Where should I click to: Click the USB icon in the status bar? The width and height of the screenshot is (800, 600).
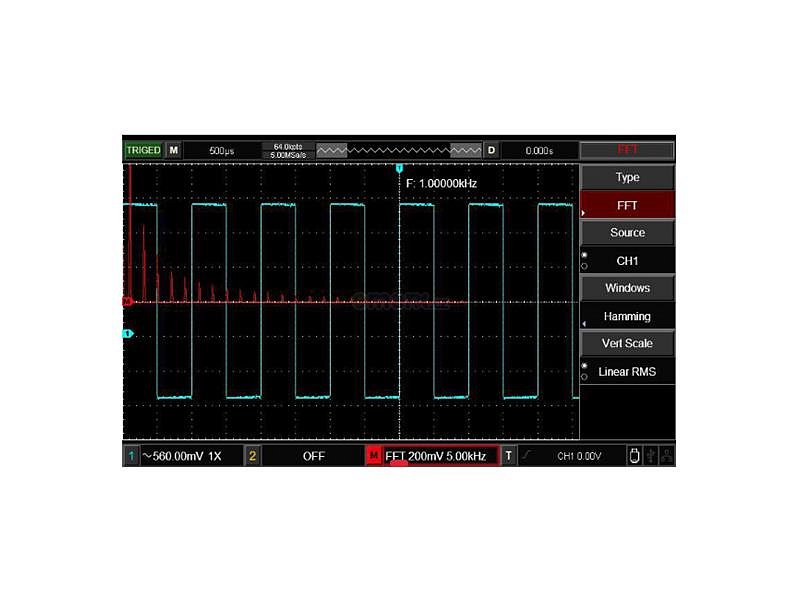click(651, 456)
